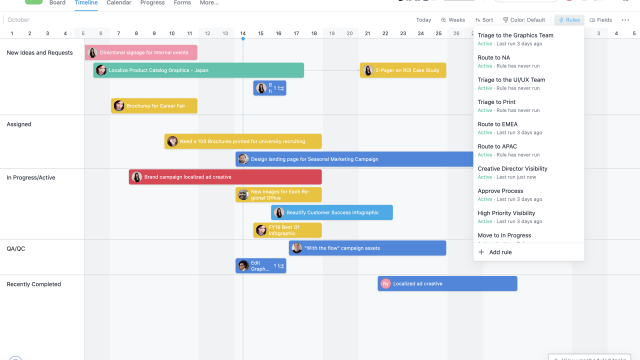Open the 100 Brochures for university recruiting task
This screenshot has width=640, height=360.
tap(243, 141)
